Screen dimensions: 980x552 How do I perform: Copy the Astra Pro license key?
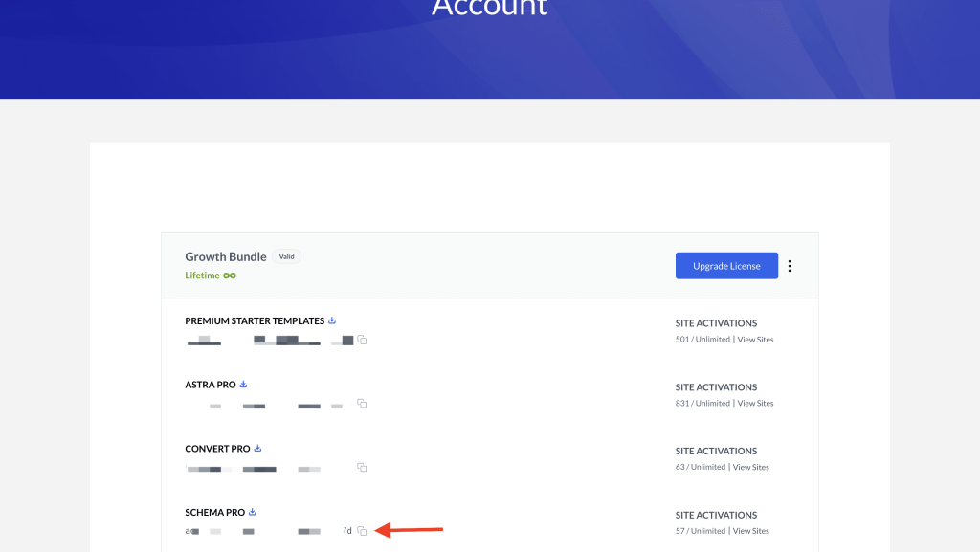(362, 404)
